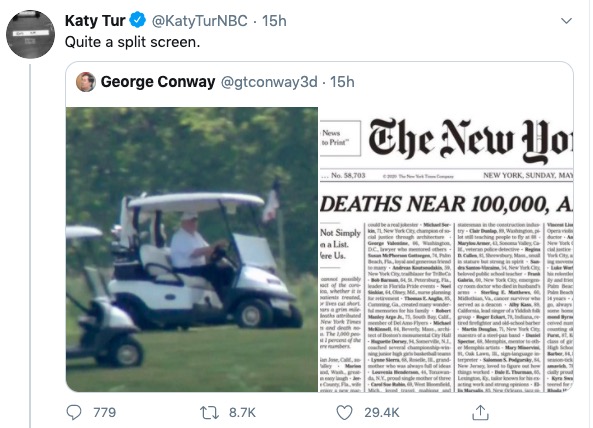Click the 29.4K likes count
593x428 pixels.
[382, 412]
